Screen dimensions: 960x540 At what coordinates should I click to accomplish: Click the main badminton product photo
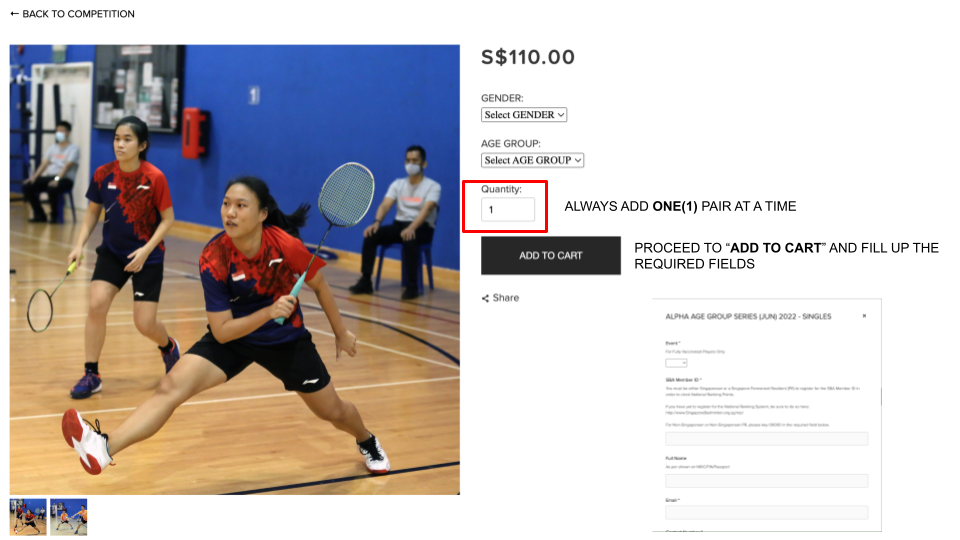[234, 269]
